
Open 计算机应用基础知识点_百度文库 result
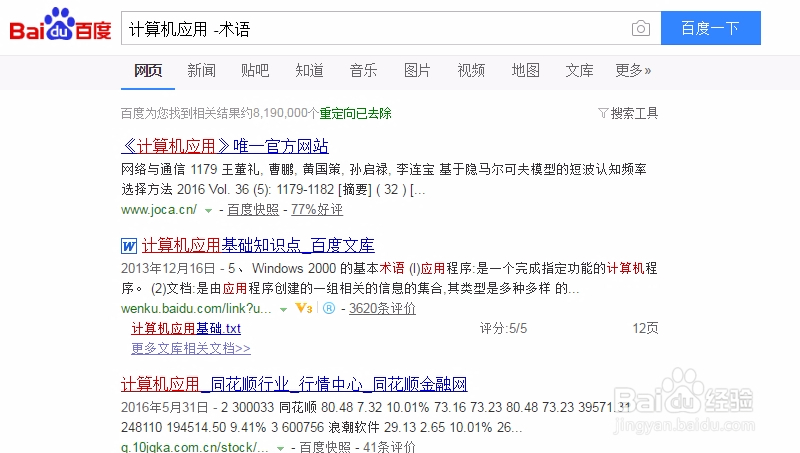click(258, 245)
